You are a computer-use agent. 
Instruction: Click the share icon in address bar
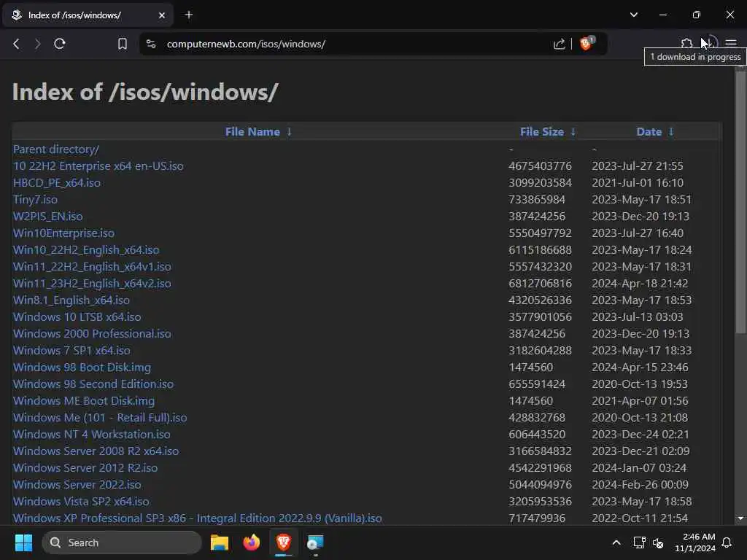(560, 44)
